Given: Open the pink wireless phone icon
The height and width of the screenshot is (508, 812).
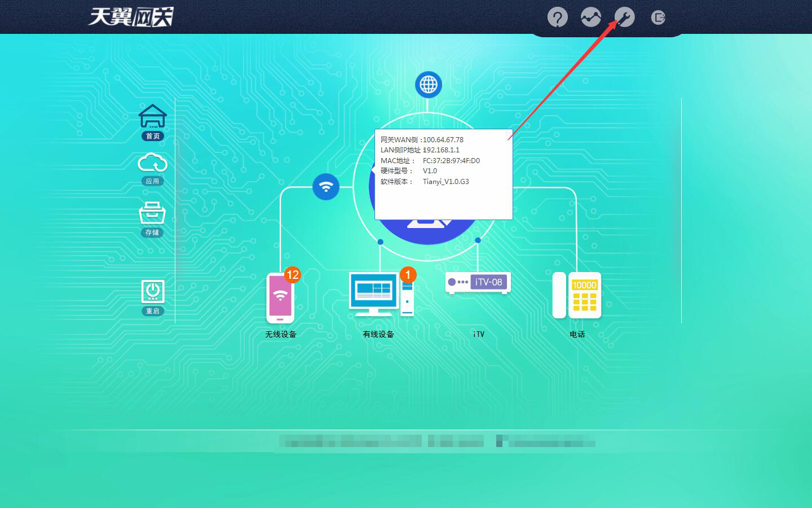Looking at the screenshot, I should click(x=280, y=297).
